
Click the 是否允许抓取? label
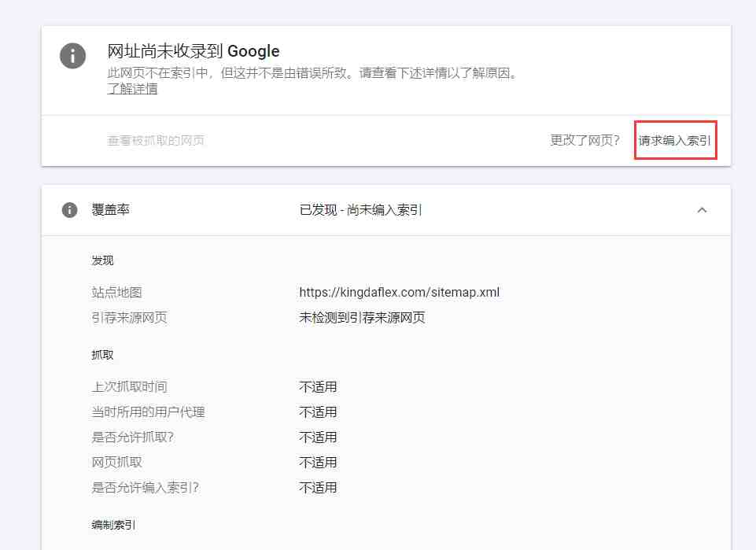pos(133,437)
